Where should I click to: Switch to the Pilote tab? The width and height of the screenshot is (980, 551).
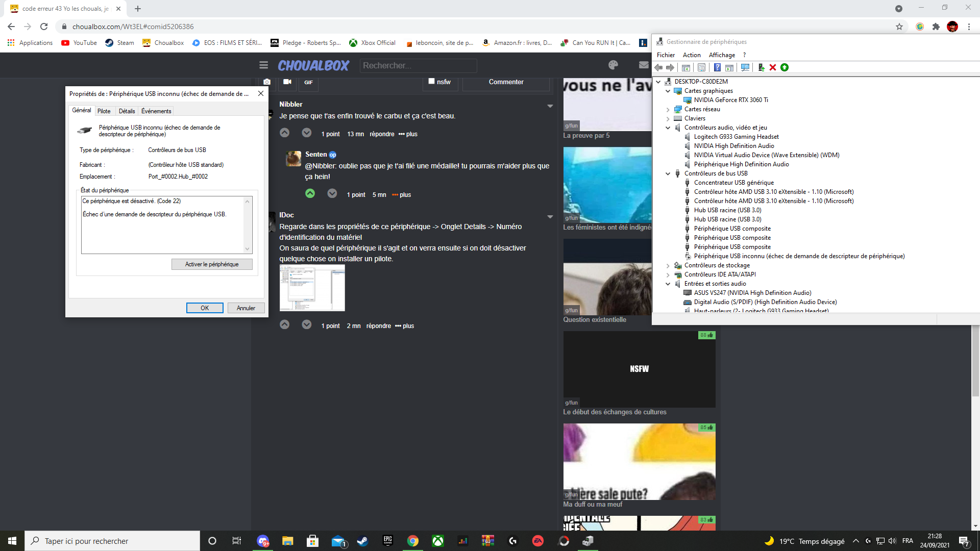104,111
